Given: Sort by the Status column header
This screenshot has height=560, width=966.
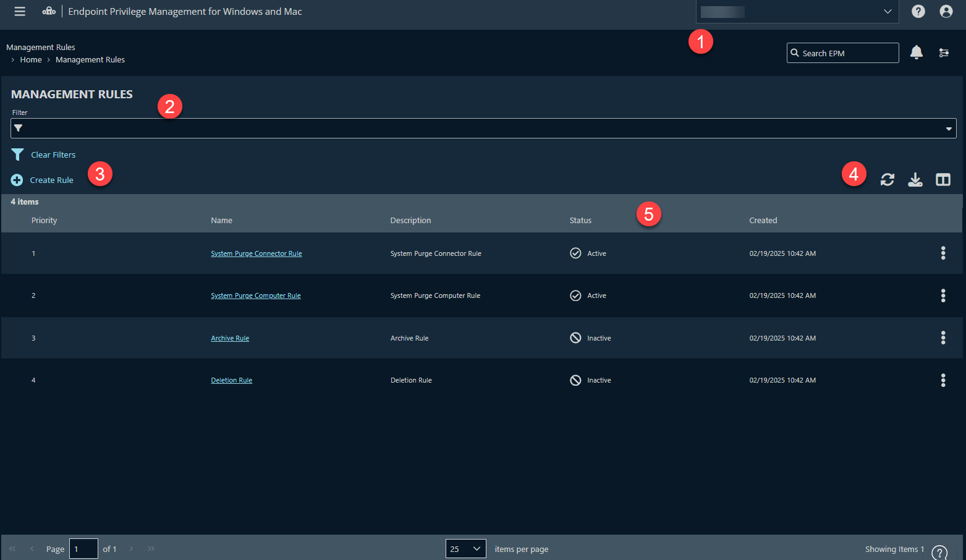Looking at the screenshot, I should tap(580, 220).
